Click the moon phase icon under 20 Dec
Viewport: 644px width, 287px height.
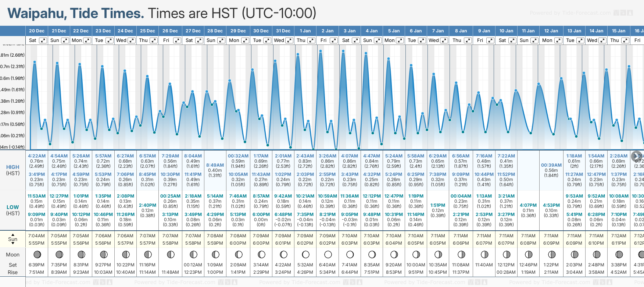(37, 255)
